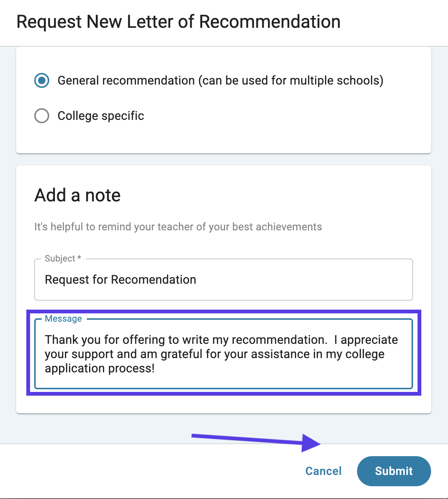Viewport: 448px width, 499px height.
Task: Click the 'Request New Letter of Recommendation' title
Action: pyautogui.click(x=179, y=22)
